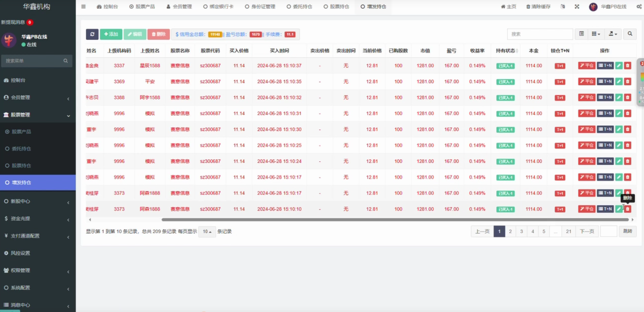The height and width of the screenshot is (312, 644).
Task: Click T+N for the 15:10:32 row
Action: click(605, 97)
